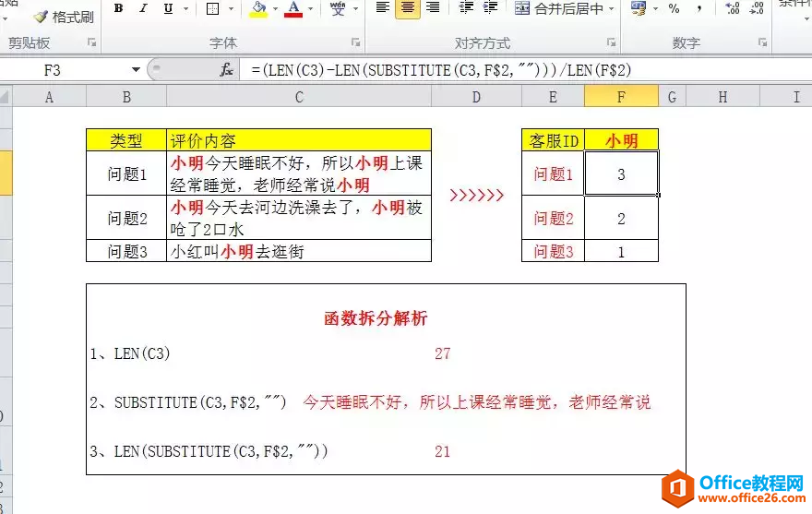Viewport: 812px width, 514px height.
Task: Select the cell showing value 2 in column F
Action: 621,218
